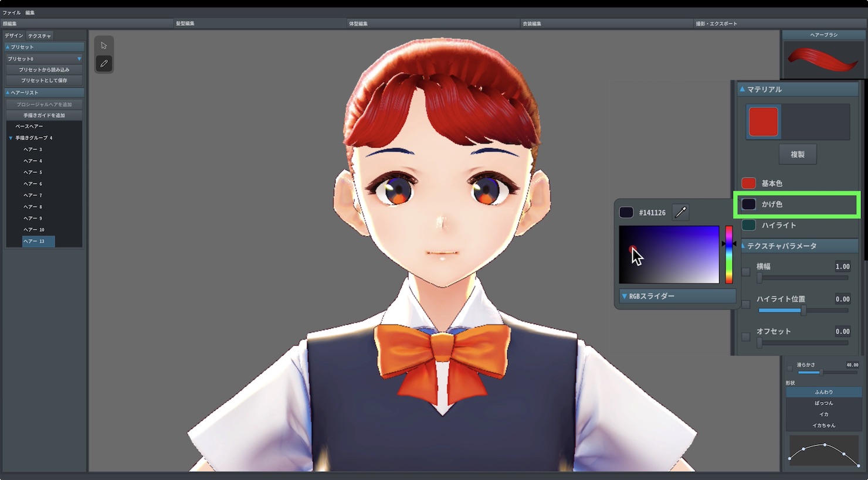Screen dimensions: 868x480
Task: Click the red hair brush preview
Action: pyautogui.click(x=823, y=59)
